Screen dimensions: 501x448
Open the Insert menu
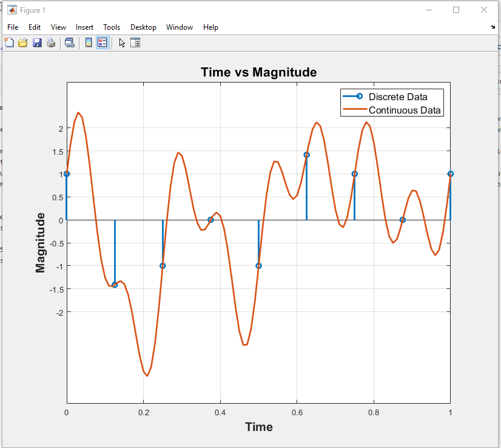point(84,27)
